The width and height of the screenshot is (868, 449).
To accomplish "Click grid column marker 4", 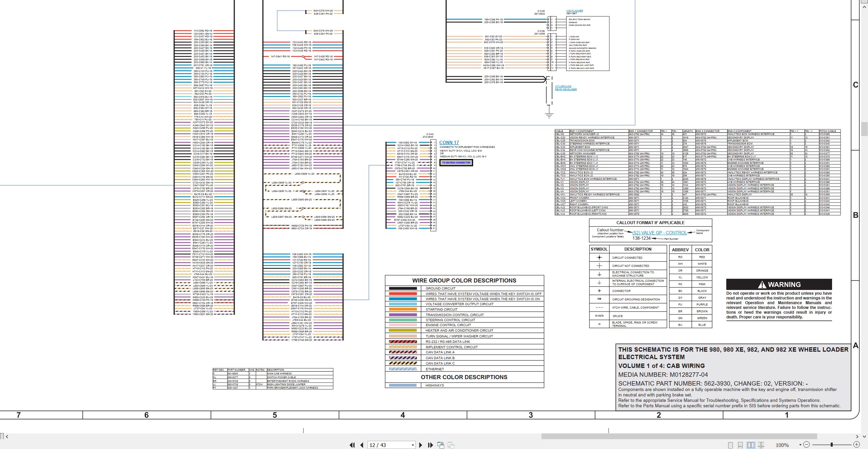I will point(402,415).
